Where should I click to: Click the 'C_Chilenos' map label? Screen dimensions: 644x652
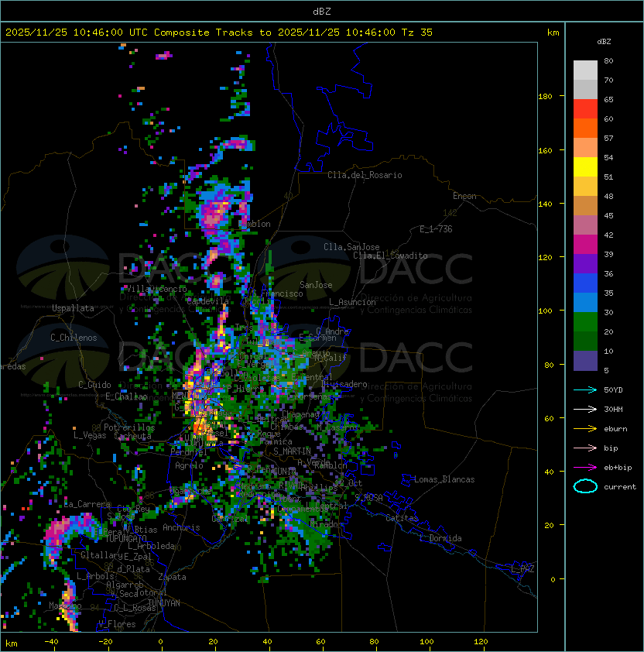click(x=74, y=338)
